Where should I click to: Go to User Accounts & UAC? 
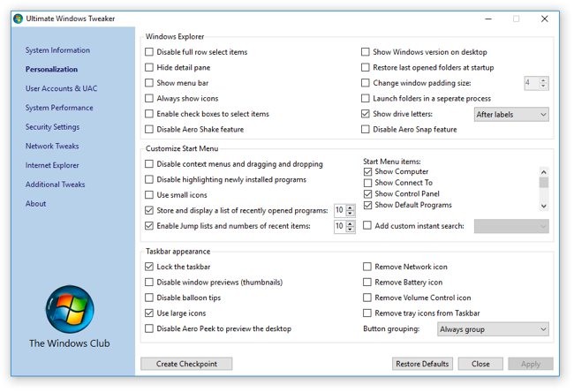61,88
